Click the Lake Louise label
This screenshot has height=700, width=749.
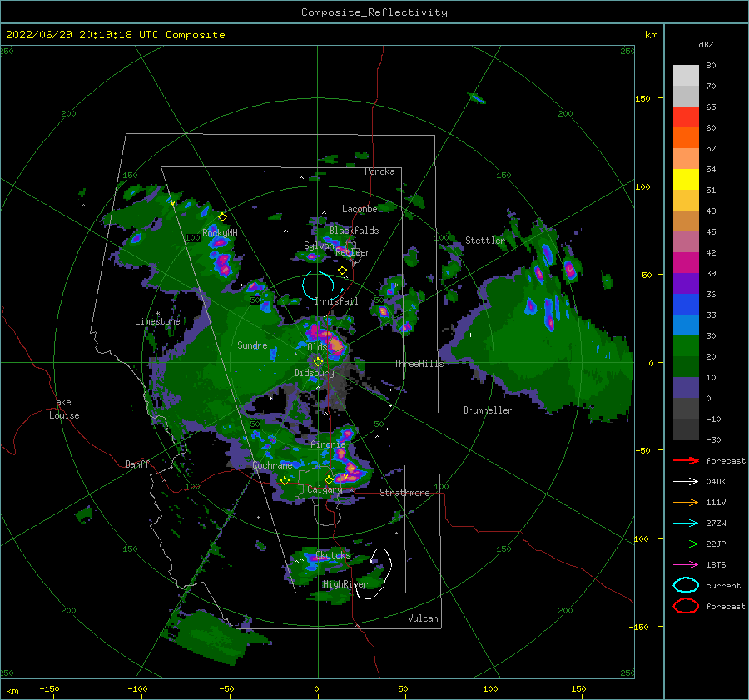coord(64,409)
